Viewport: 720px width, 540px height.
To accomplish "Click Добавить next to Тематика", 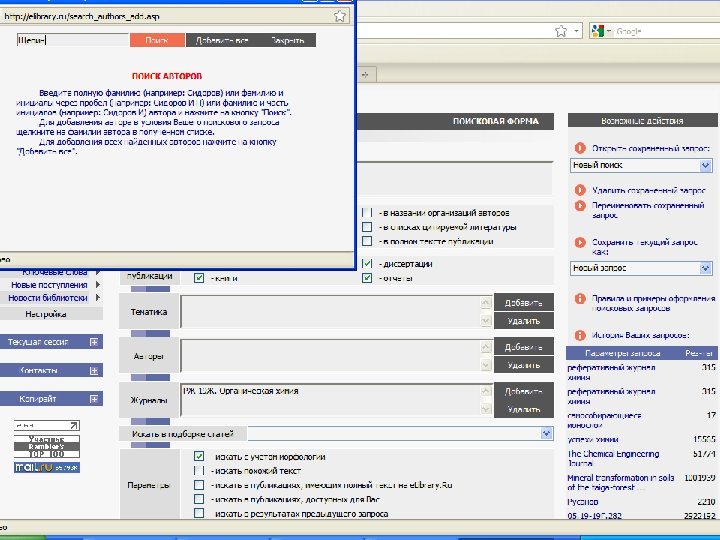I will [523, 303].
